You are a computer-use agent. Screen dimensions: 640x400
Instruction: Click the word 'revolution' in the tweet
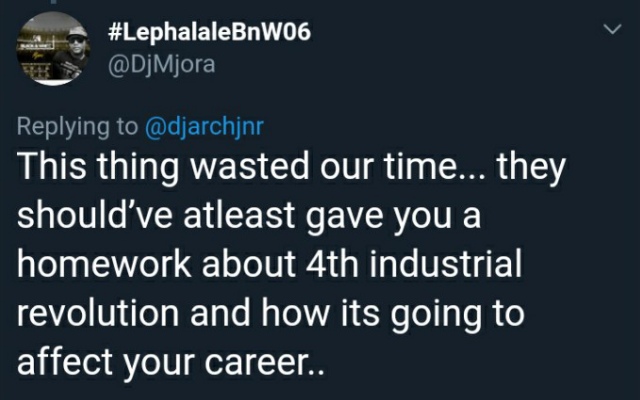[98, 312]
